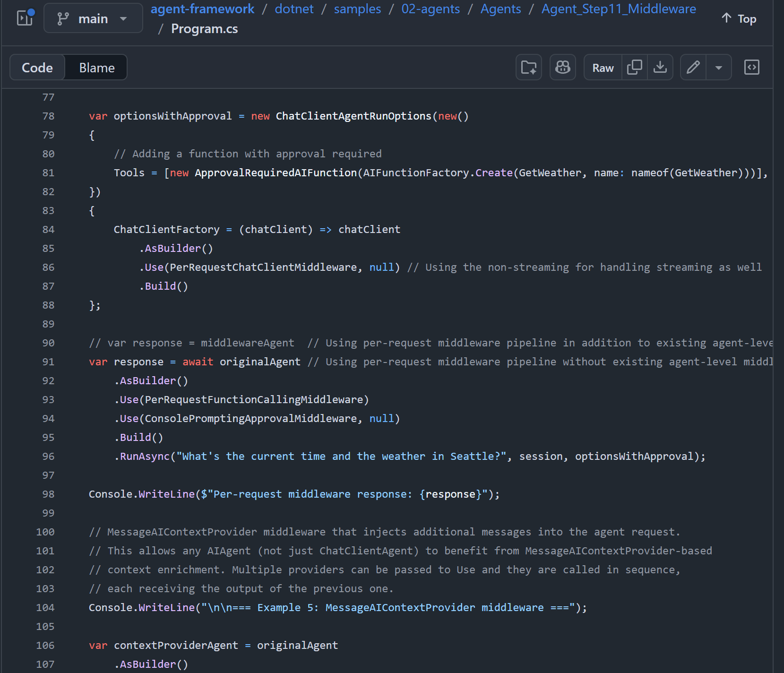Copy raw file contents
The image size is (784, 673).
click(x=634, y=68)
